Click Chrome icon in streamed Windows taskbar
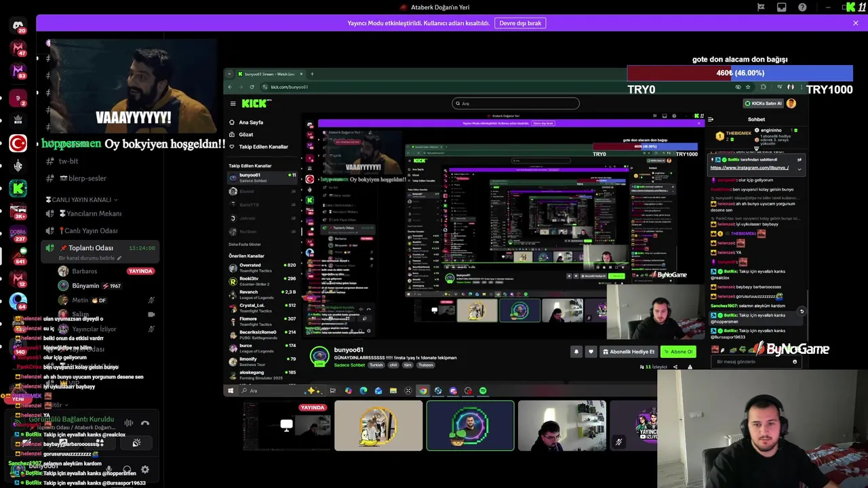 (423, 390)
